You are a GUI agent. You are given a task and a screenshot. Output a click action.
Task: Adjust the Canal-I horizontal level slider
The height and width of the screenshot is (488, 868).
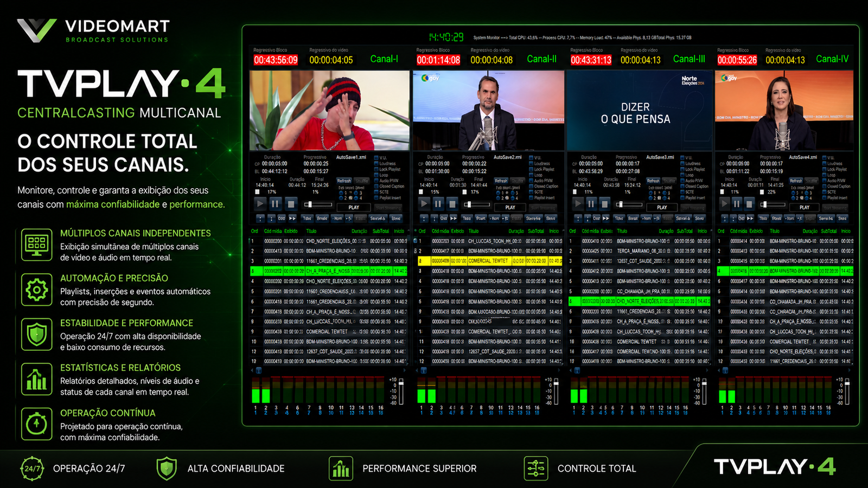318,204
